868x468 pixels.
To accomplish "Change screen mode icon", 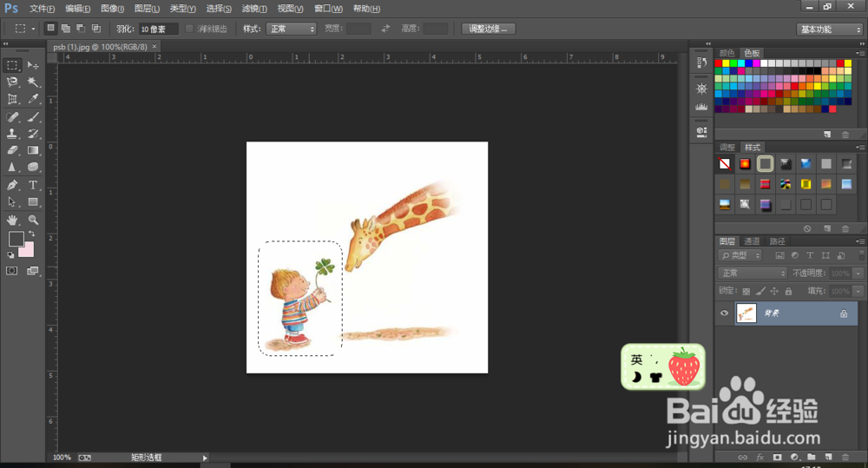I will [x=33, y=271].
